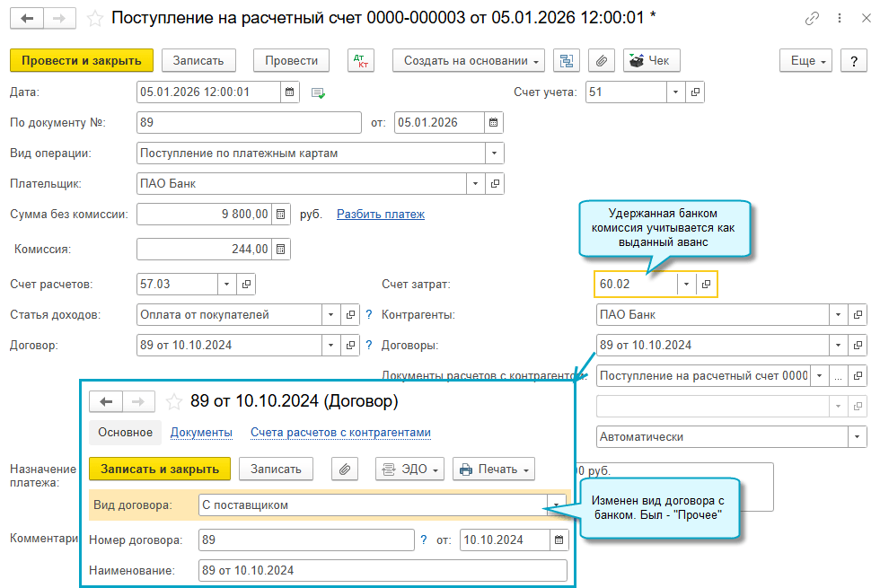The width and height of the screenshot is (880, 588).
Task: Click the question mark next to Статья доходов
Action: 369,315
